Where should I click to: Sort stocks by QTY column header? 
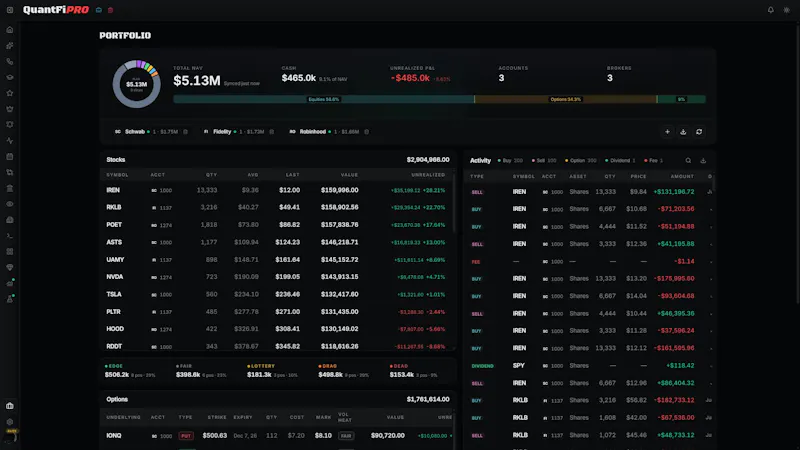(211, 175)
